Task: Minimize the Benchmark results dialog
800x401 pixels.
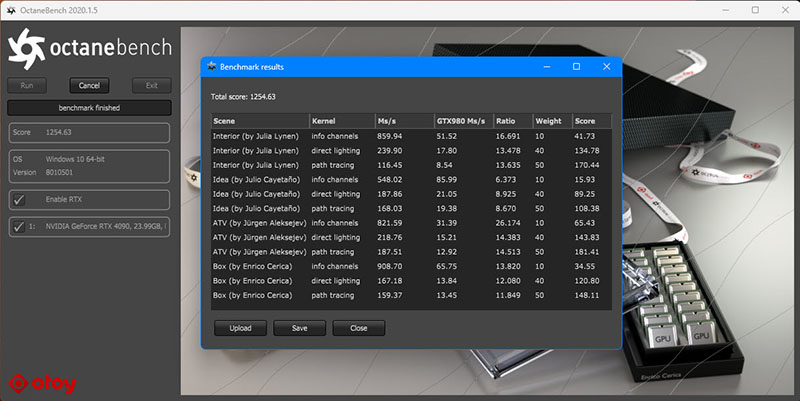Action: (x=547, y=67)
